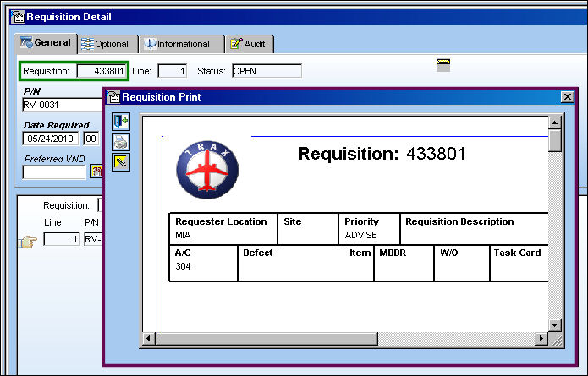
Task: Click the P/N field containing RV-0031
Action: click(63, 105)
